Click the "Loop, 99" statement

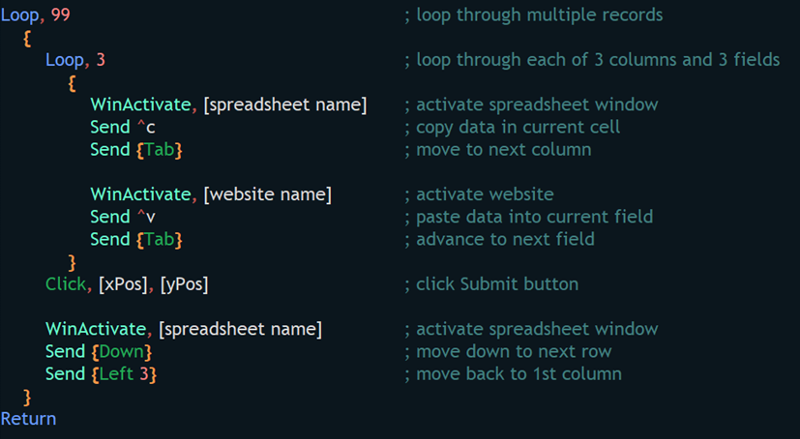click(x=35, y=15)
